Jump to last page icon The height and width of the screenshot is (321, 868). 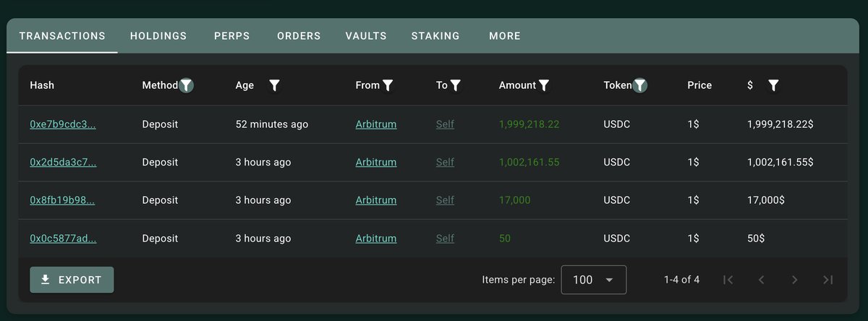point(828,280)
